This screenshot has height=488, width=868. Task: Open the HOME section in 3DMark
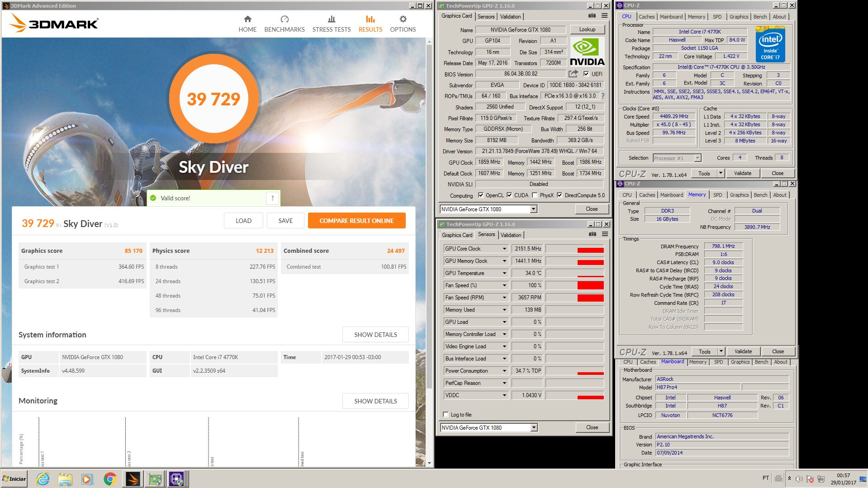(x=247, y=24)
